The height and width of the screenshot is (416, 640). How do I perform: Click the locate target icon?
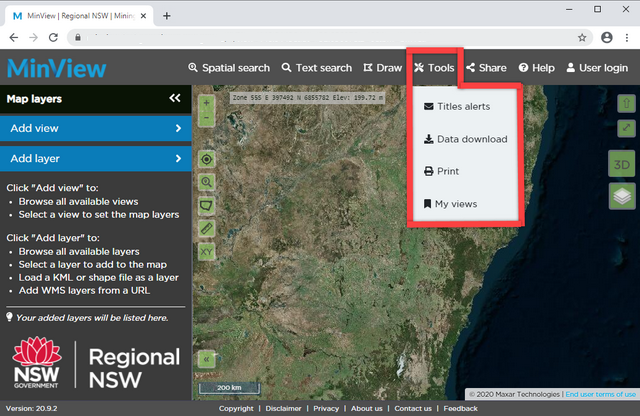[x=207, y=159]
